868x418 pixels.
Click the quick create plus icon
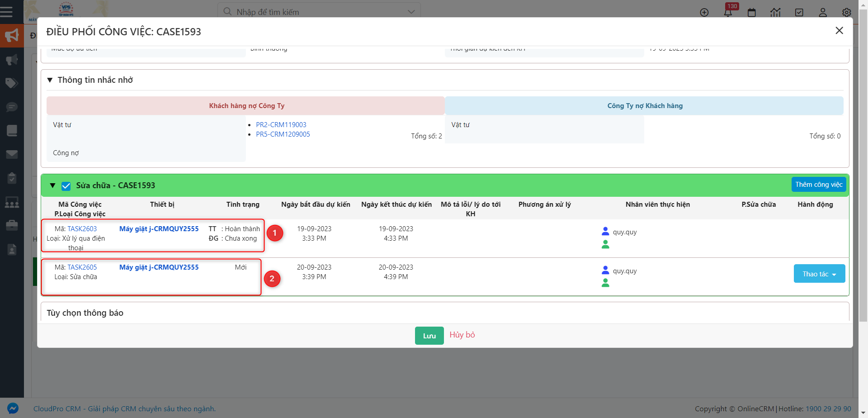coord(704,12)
